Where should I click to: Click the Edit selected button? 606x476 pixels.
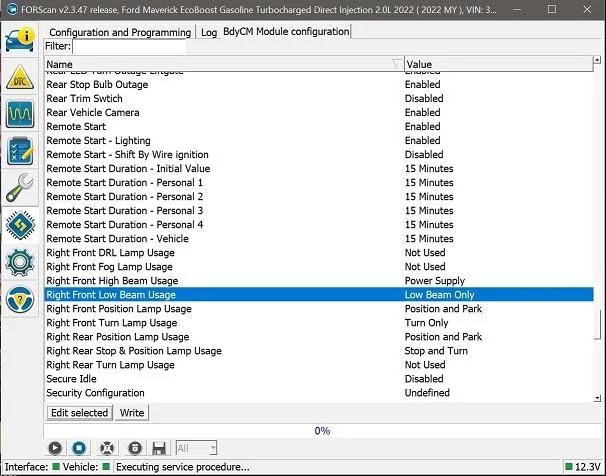click(x=80, y=413)
